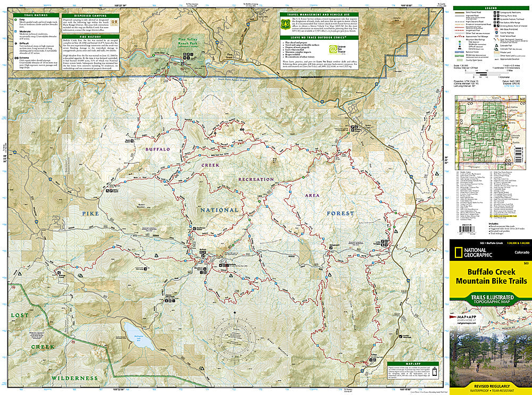Toggle the Moderate difficulty blue square symbol

[15, 31]
